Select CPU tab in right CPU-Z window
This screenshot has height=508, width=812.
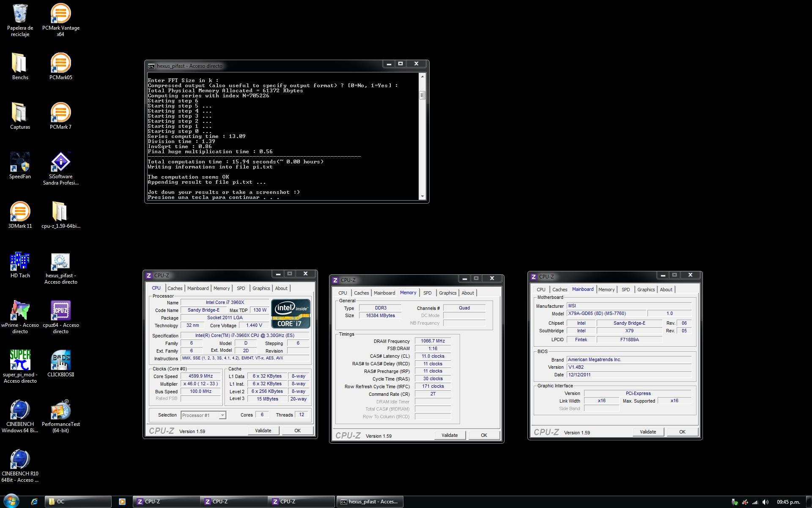tap(541, 290)
